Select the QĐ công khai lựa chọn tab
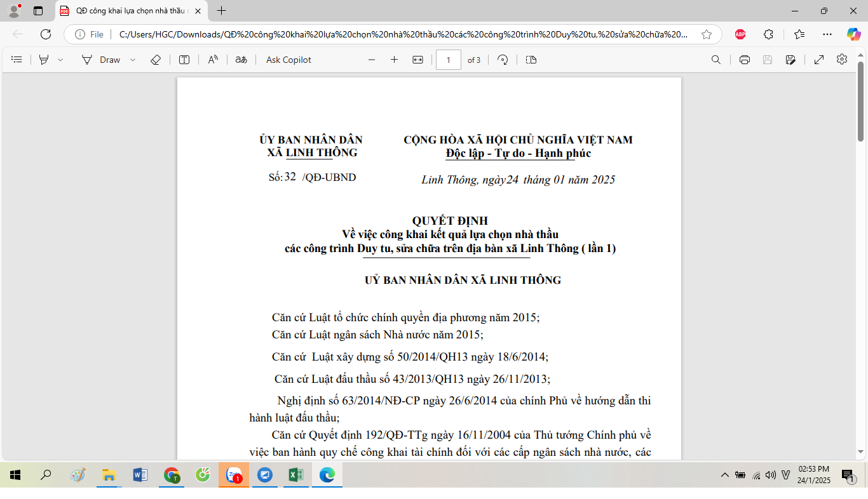 131,11
